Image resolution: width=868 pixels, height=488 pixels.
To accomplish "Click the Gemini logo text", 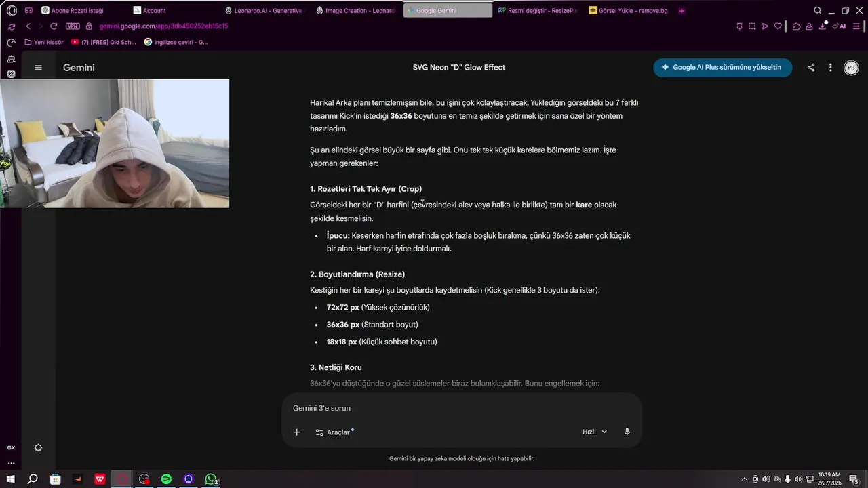I will 79,68.
